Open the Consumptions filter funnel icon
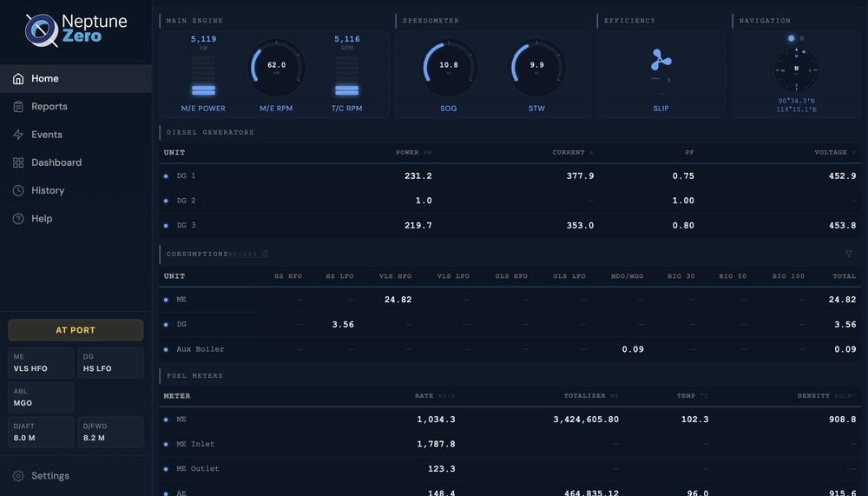Viewport: 868px width, 496px height. coord(849,254)
